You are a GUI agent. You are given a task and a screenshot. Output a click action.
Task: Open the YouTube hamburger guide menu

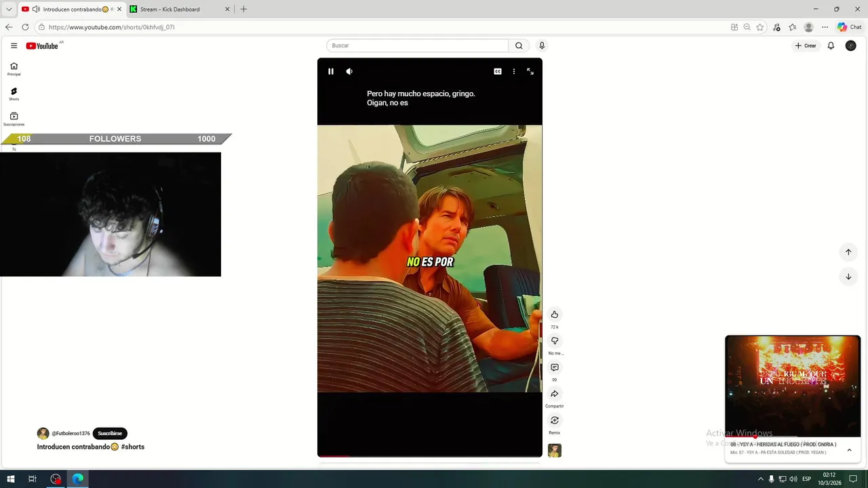(14, 45)
